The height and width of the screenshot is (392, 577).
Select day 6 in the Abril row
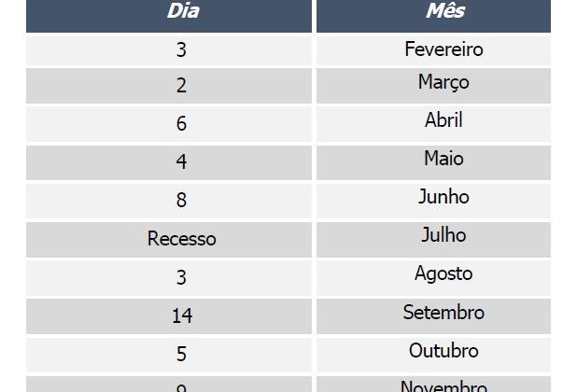pos(181,123)
